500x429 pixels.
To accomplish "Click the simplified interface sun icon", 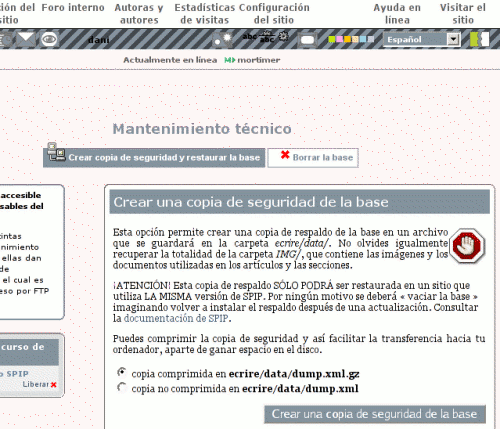I will click(223, 39).
